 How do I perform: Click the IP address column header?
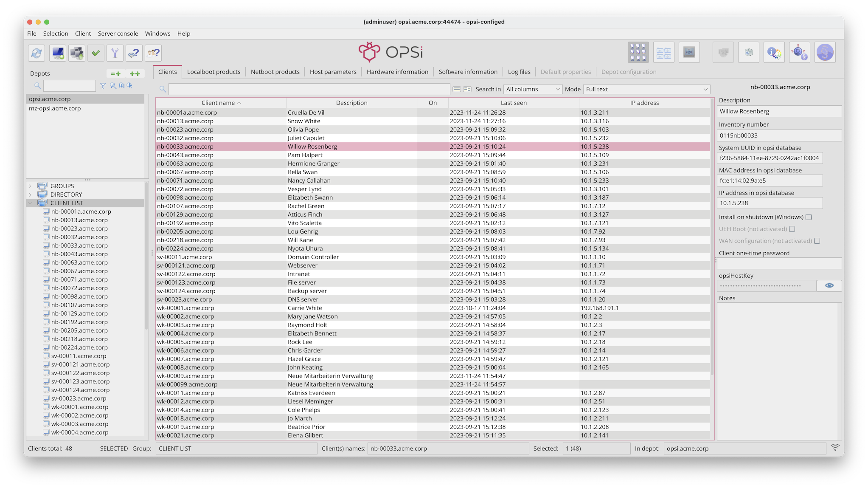[x=644, y=103]
